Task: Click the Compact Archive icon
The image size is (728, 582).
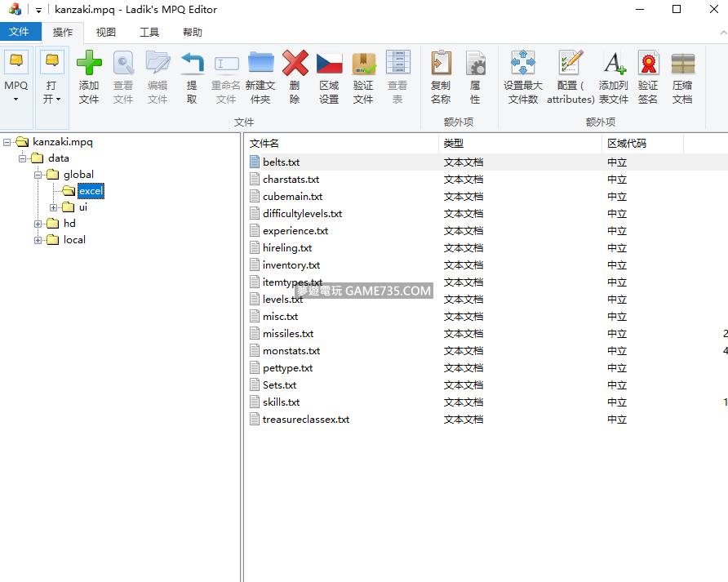Action: [x=682, y=64]
